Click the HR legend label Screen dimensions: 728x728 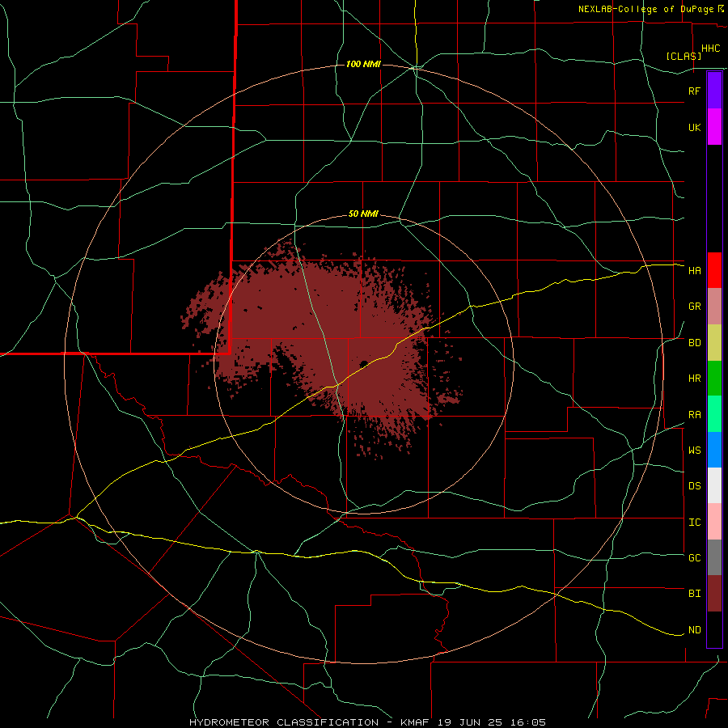pyautogui.click(x=695, y=379)
